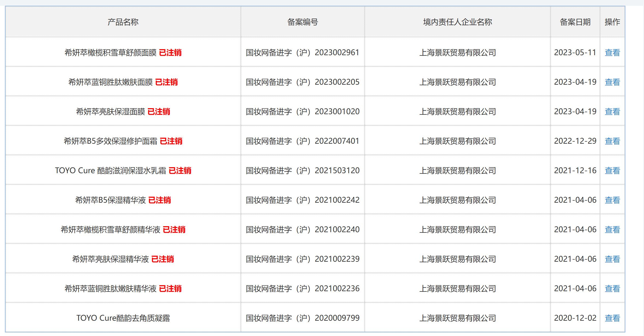View record 2021002236 via 查看 link
The height and width of the screenshot is (336, 644).
[612, 288]
